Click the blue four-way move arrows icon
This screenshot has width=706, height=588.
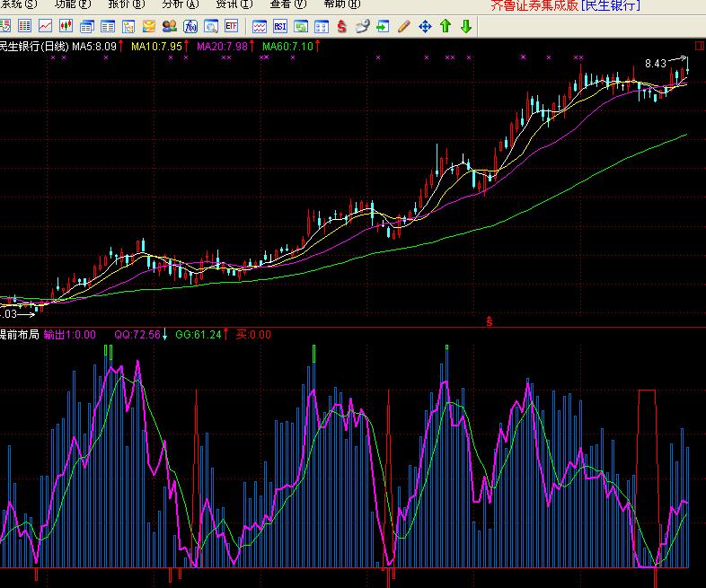pos(425,27)
